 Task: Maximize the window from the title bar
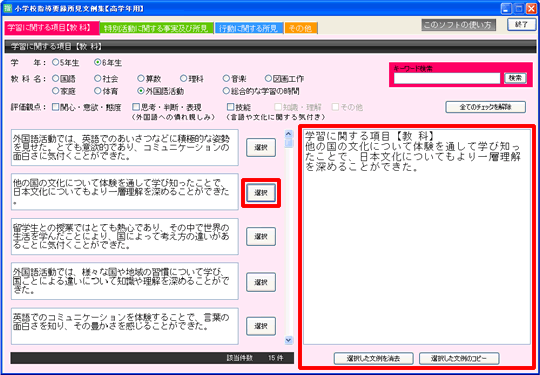(518, 9)
